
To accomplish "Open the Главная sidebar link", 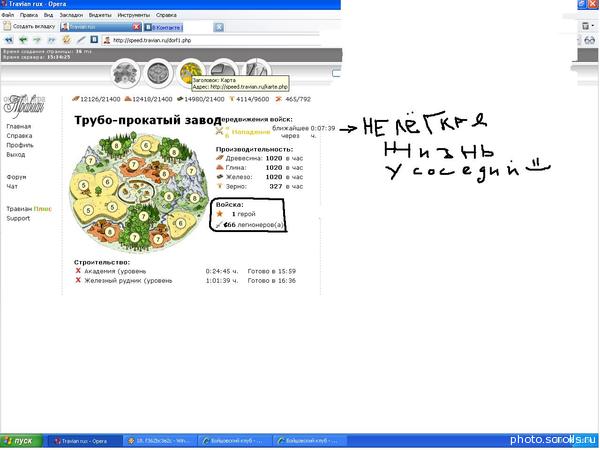I will [18, 126].
